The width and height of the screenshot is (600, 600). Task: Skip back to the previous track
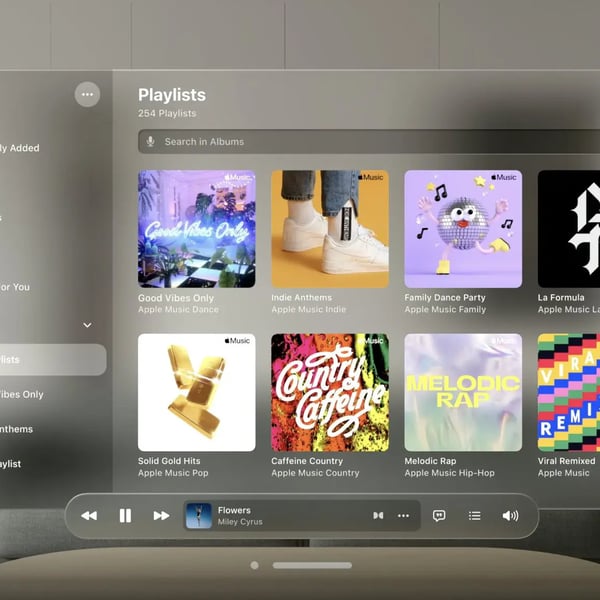[89, 516]
